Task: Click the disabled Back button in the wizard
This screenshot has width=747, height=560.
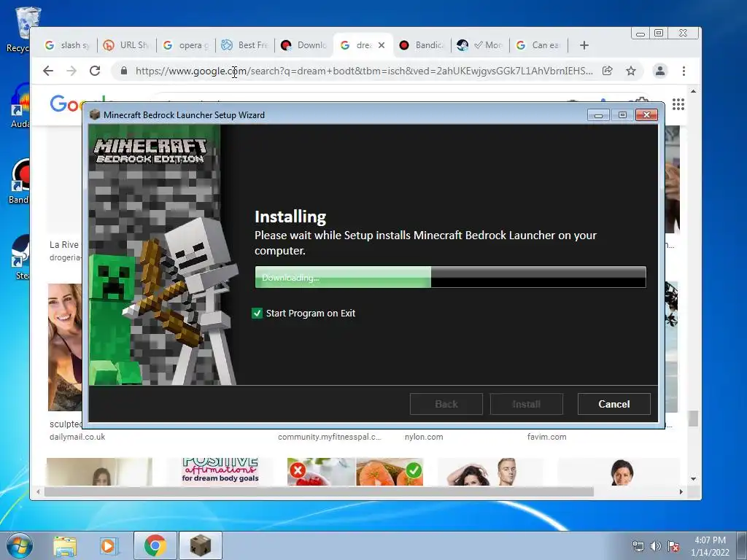Action: click(x=446, y=404)
